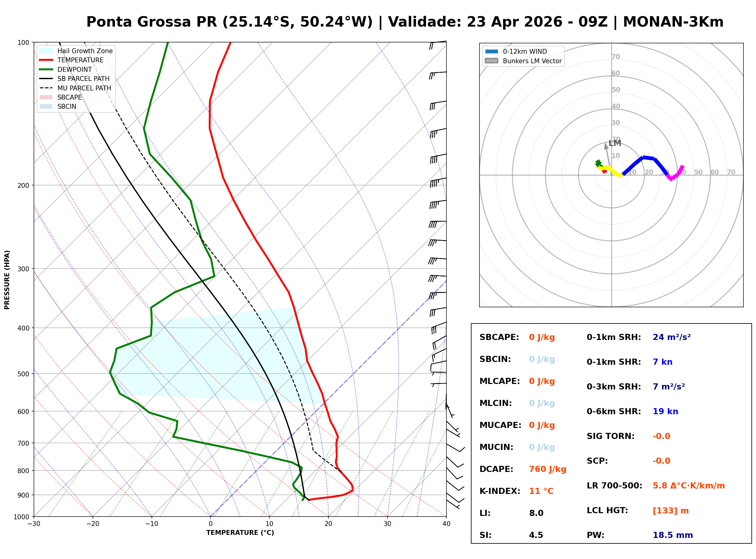The image size is (756, 559).
Task: Click the K-INDEX value 11 °C
Action: pyautogui.click(x=541, y=491)
